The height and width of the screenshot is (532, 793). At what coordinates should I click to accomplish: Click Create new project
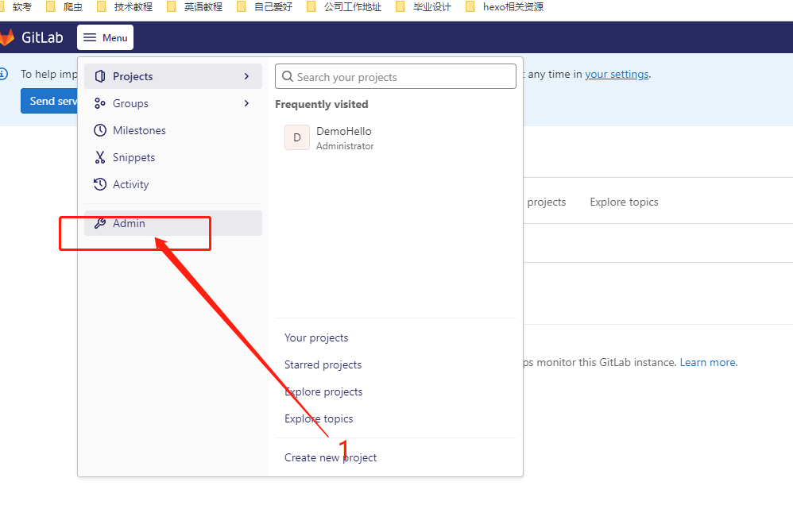coord(331,457)
